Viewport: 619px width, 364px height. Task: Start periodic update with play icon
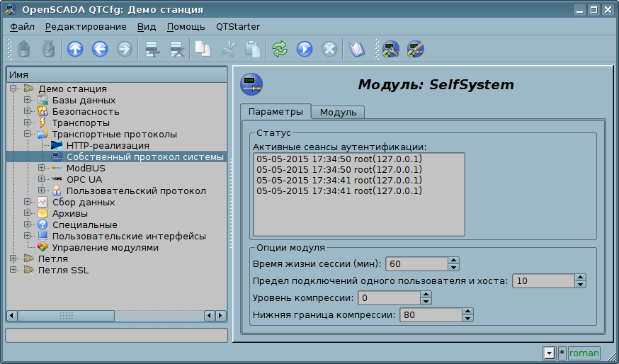coord(305,50)
